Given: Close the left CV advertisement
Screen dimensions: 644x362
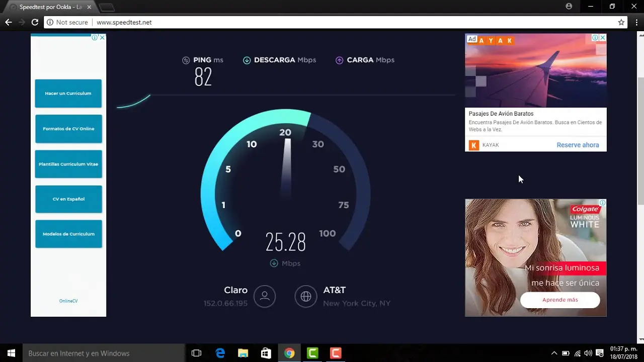Looking at the screenshot, I should pyautogui.click(x=102, y=37).
